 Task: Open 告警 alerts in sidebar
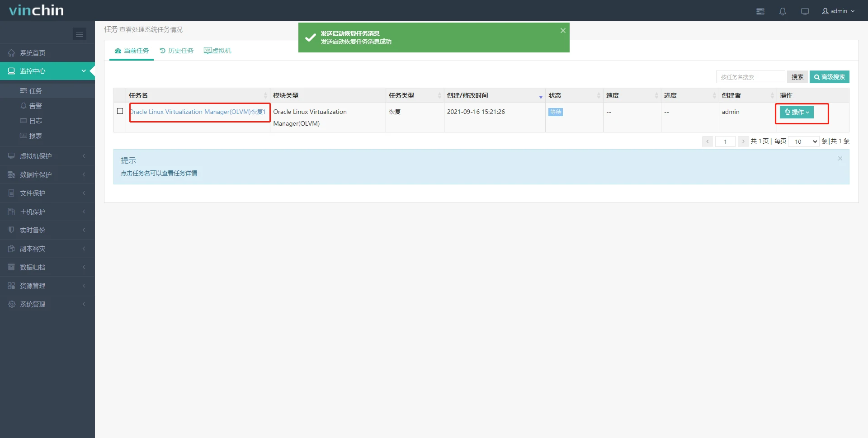(35, 106)
